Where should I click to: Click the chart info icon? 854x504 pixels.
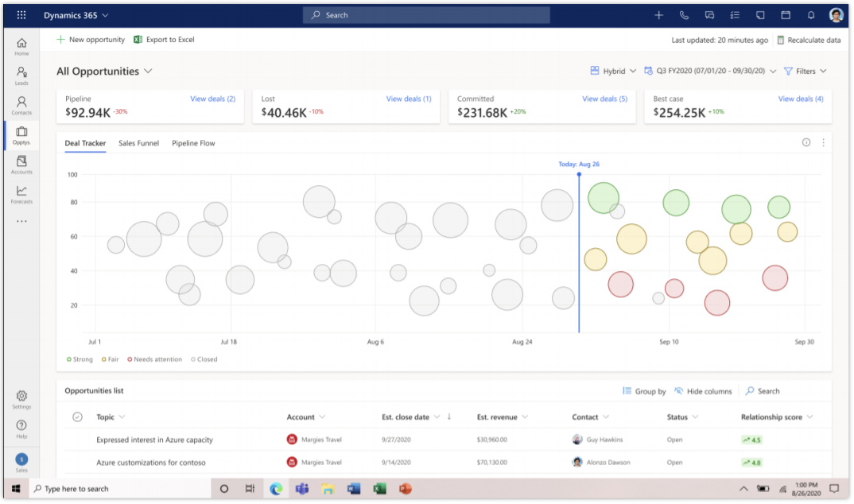click(806, 143)
